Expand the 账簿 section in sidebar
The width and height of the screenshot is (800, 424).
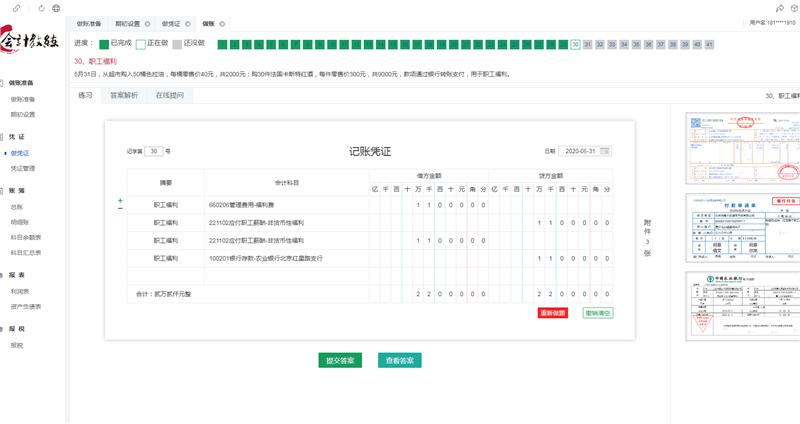pos(18,189)
